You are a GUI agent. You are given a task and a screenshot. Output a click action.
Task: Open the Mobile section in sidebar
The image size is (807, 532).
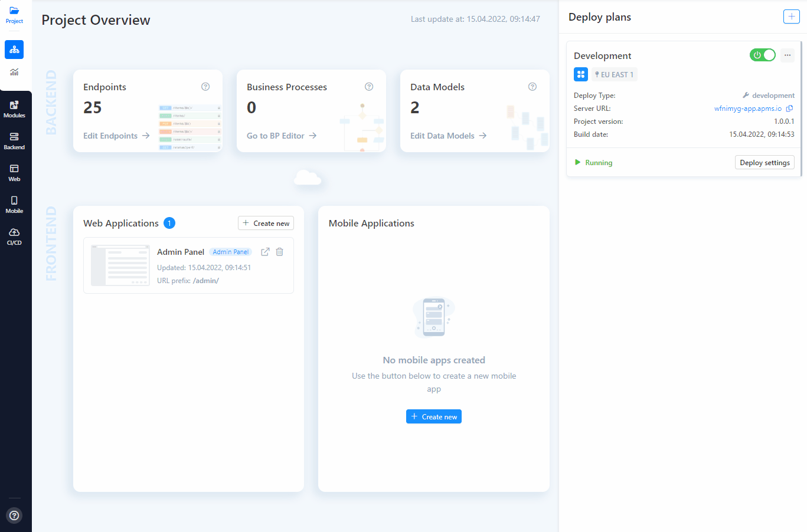click(x=14, y=205)
